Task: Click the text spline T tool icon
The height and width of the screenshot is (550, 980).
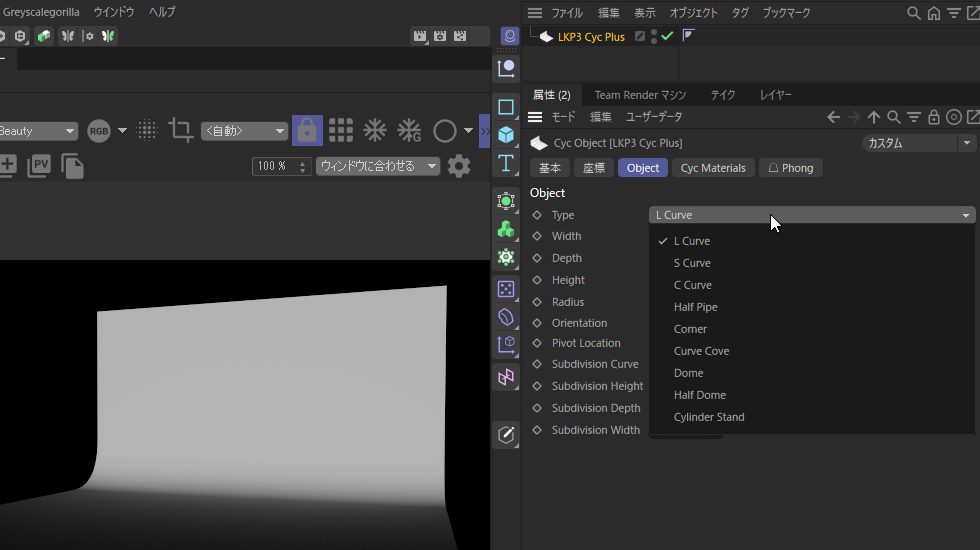Action: pos(506,164)
